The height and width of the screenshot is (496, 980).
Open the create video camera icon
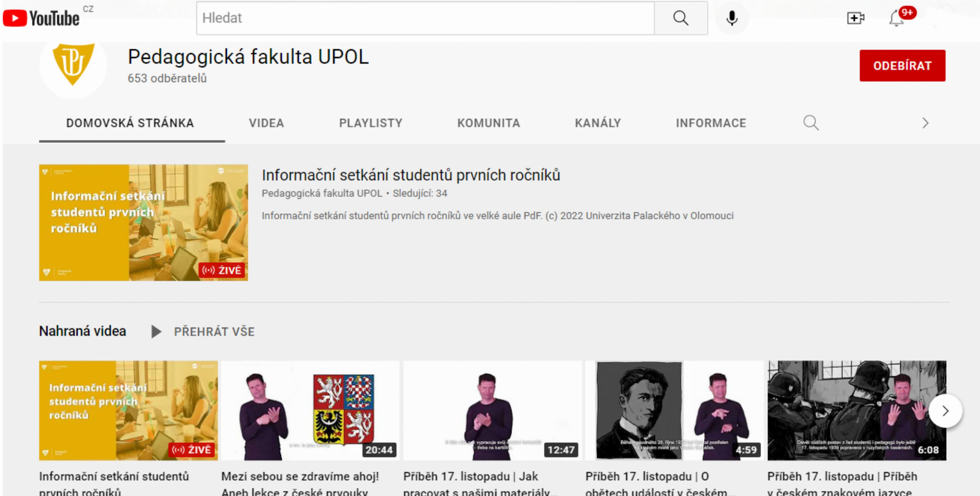point(855,18)
